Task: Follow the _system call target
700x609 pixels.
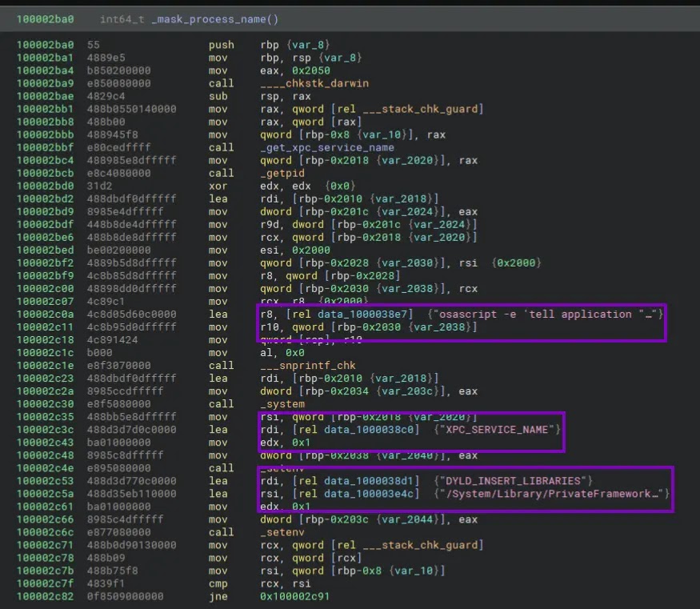Action: (x=282, y=404)
